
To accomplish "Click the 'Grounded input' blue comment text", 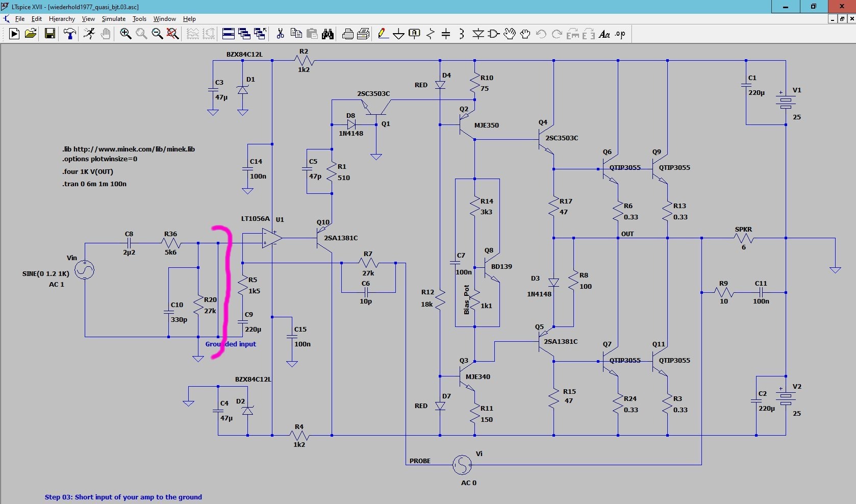I will [231, 344].
